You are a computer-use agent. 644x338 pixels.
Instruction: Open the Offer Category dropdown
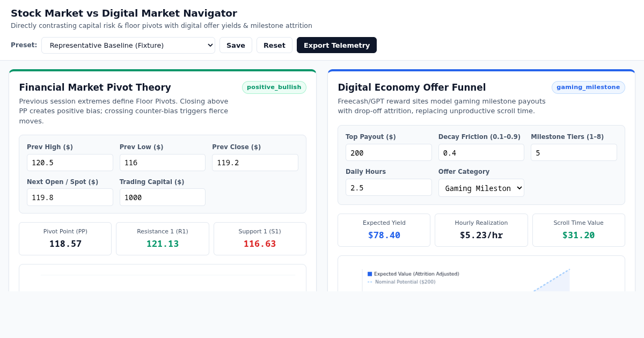(x=481, y=188)
